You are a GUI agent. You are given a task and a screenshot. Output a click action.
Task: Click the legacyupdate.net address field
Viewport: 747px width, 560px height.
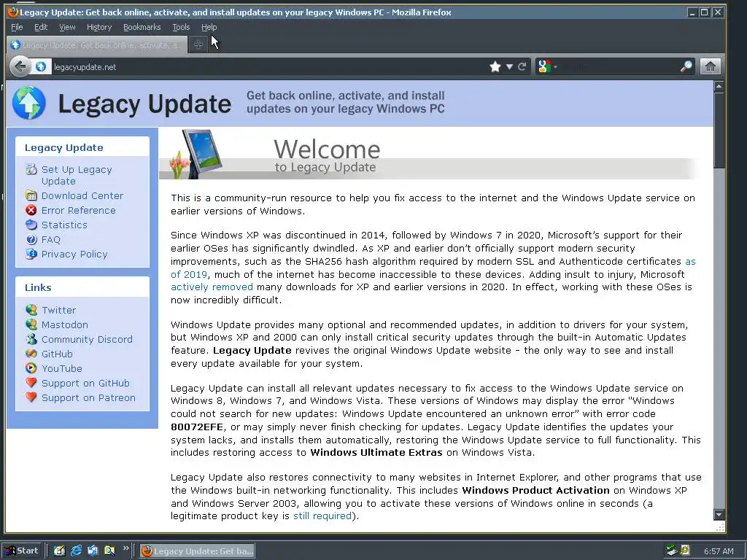pos(267,66)
